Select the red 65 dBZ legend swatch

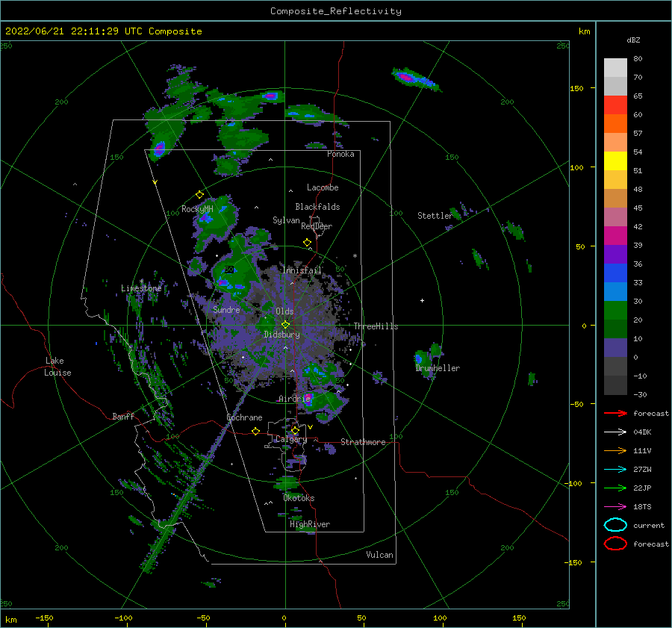click(615, 105)
